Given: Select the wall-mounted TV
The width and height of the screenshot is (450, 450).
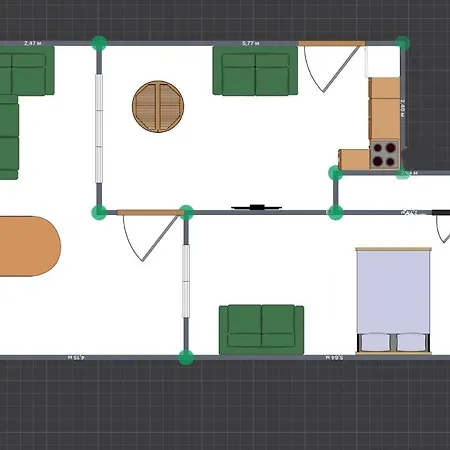Looking at the screenshot, I should (x=256, y=208).
